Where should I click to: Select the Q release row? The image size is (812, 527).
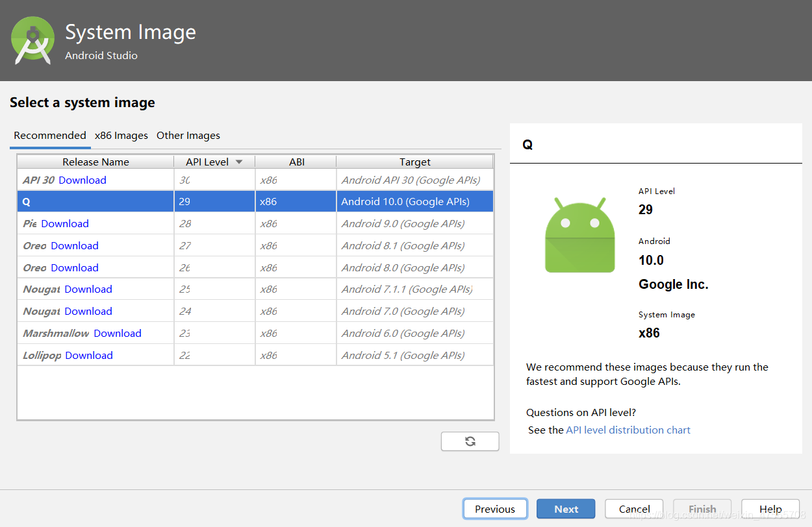click(255, 201)
